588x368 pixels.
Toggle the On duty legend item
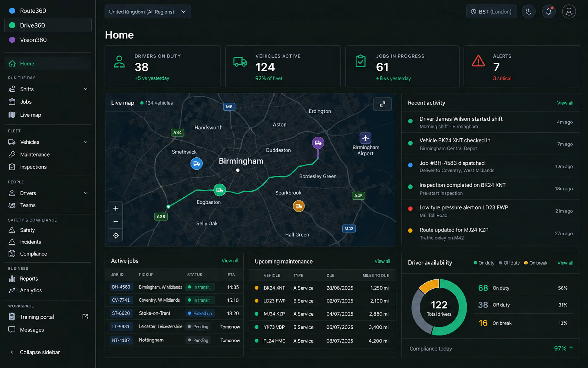tap(484, 263)
